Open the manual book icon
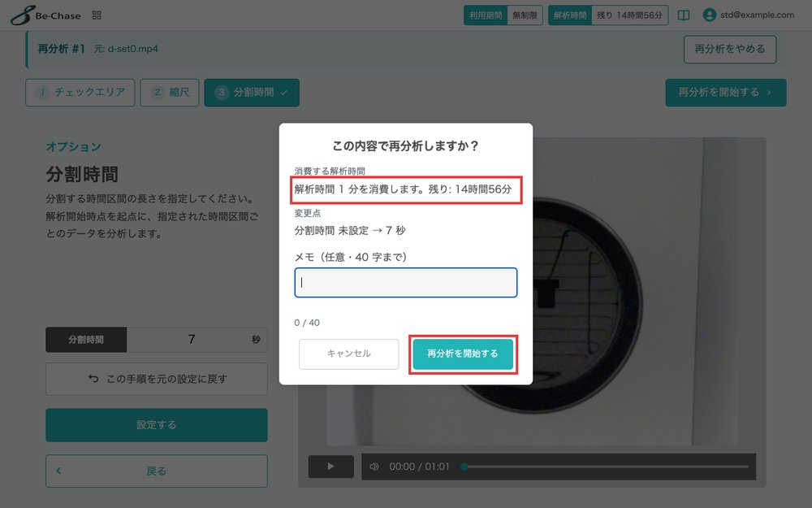812x508 pixels. [684, 15]
